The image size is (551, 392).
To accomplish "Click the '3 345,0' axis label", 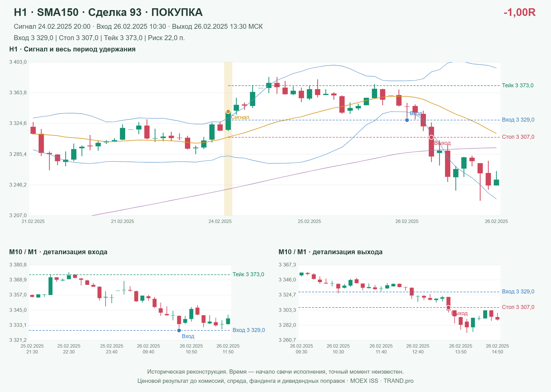I will tap(18, 310).
